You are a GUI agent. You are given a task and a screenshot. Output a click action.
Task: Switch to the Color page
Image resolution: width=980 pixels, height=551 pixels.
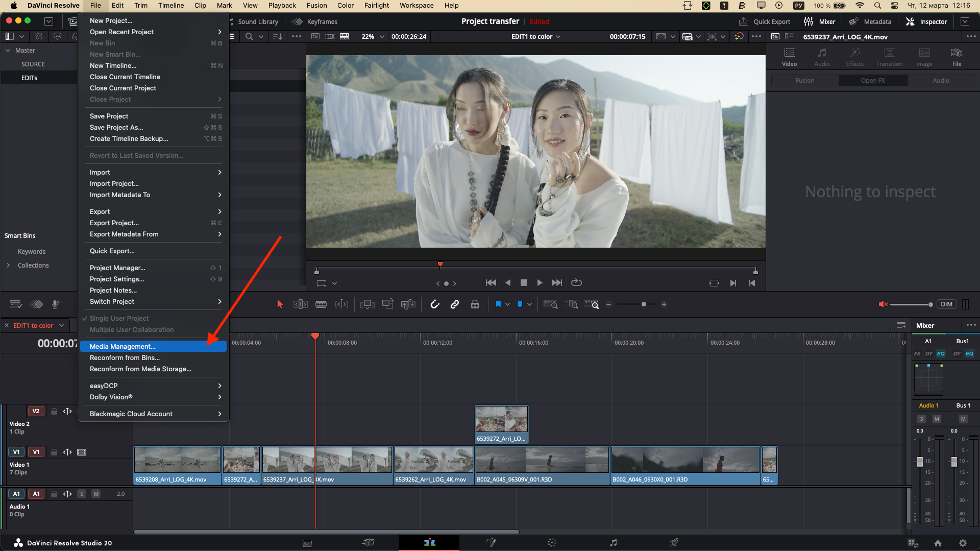click(552, 543)
